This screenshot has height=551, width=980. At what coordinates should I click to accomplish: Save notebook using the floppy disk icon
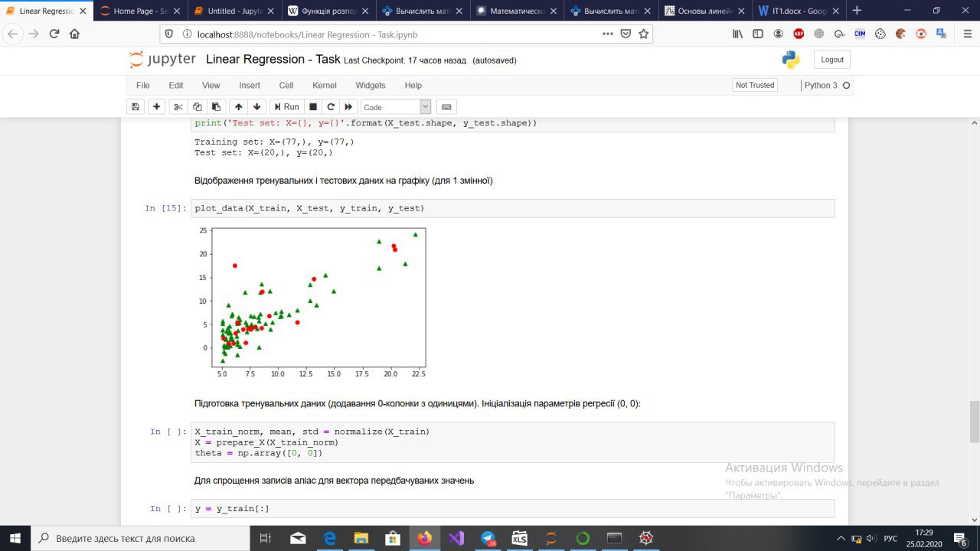point(136,107)
